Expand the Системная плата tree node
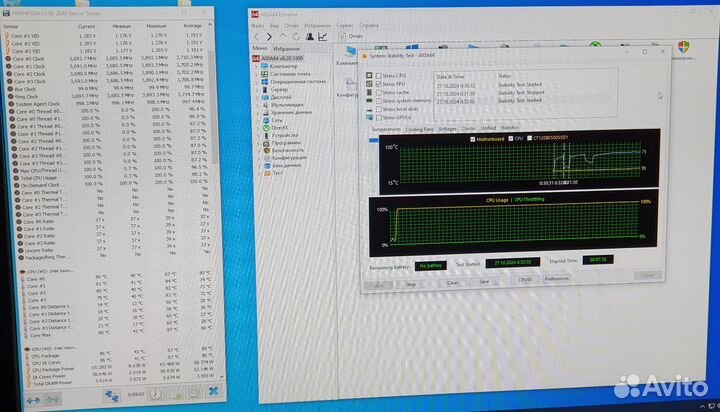 [256, 74]
